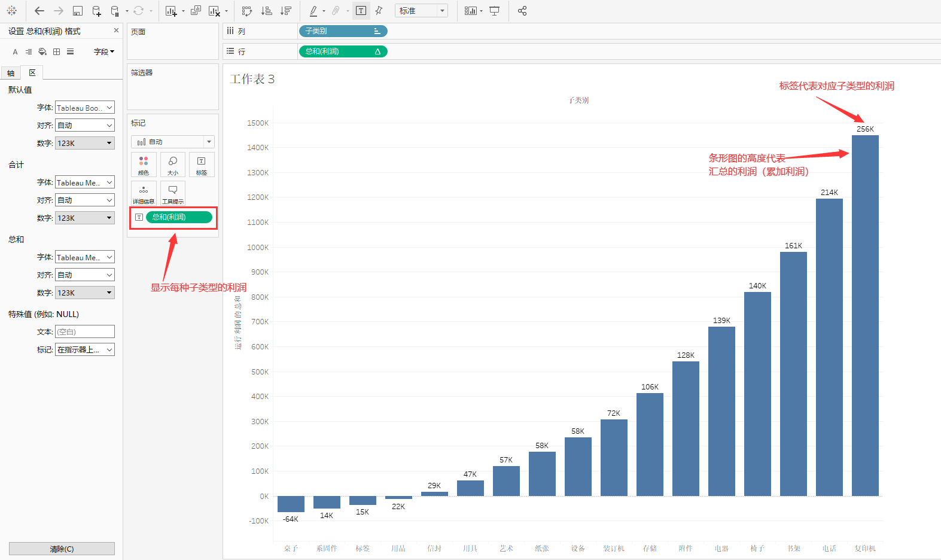Open 总和 对齐 自动 dropdown

click(x=85, y=275)
